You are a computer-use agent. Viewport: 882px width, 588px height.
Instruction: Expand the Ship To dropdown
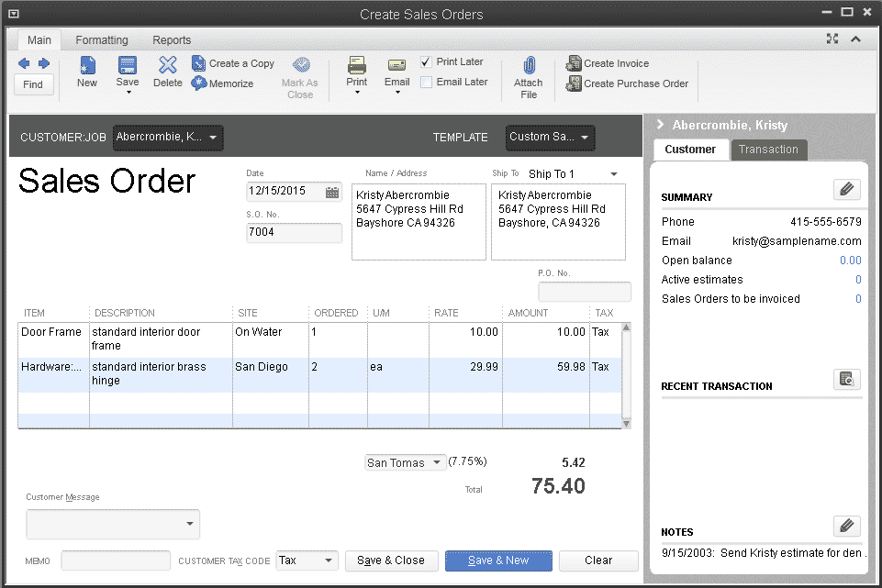[x=614, y=174]
